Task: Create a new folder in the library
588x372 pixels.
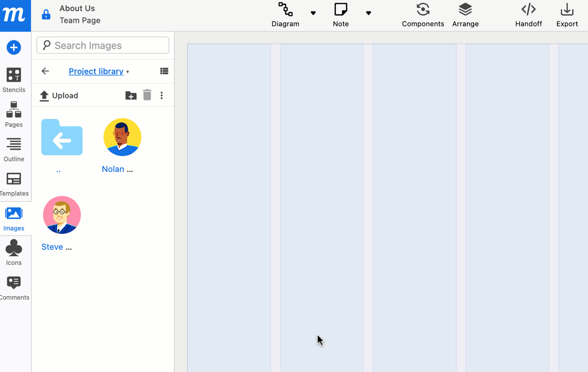Action: click(131, 95)
